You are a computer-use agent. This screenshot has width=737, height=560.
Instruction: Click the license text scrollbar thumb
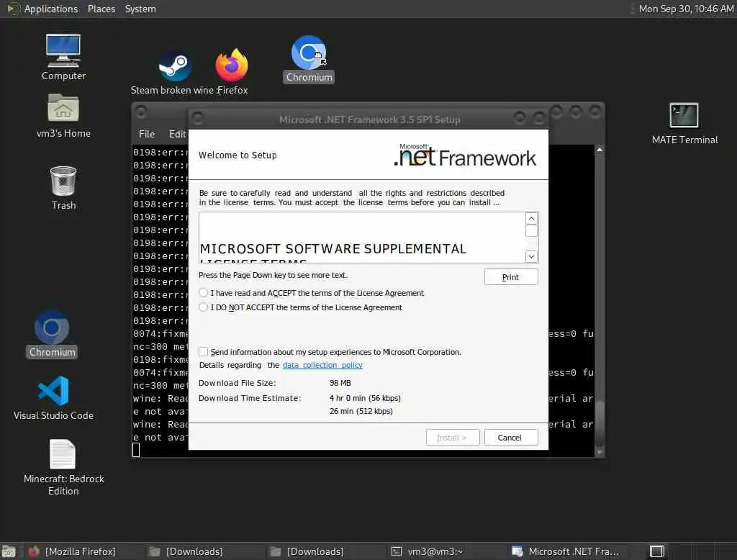pyautogui.click(x=531, y=230)
